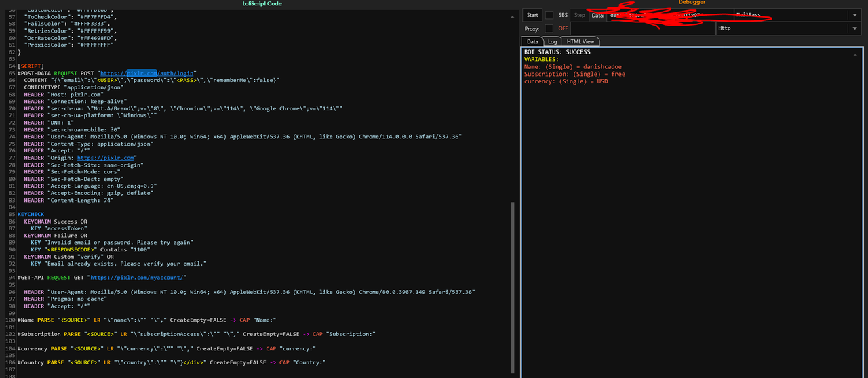Open the Origin header https://pixlr.com link
The height and width of the screenshot is (378, 868).
(106, 158)
